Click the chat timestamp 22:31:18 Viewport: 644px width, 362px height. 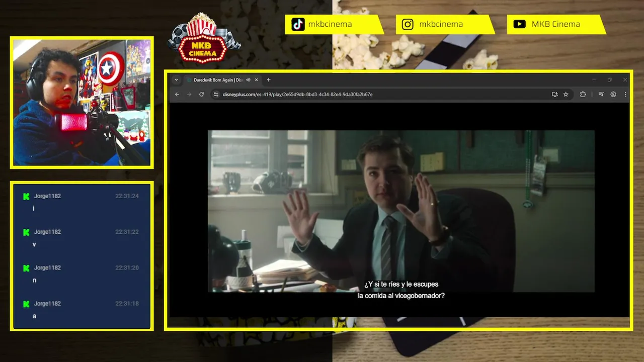pos(127,304)
